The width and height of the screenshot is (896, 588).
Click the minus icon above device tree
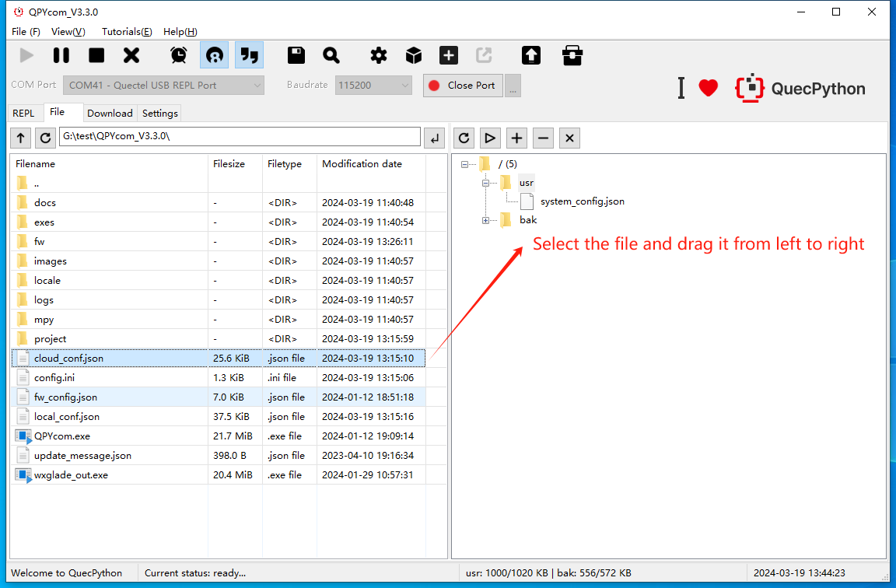[x=543, y=138]
